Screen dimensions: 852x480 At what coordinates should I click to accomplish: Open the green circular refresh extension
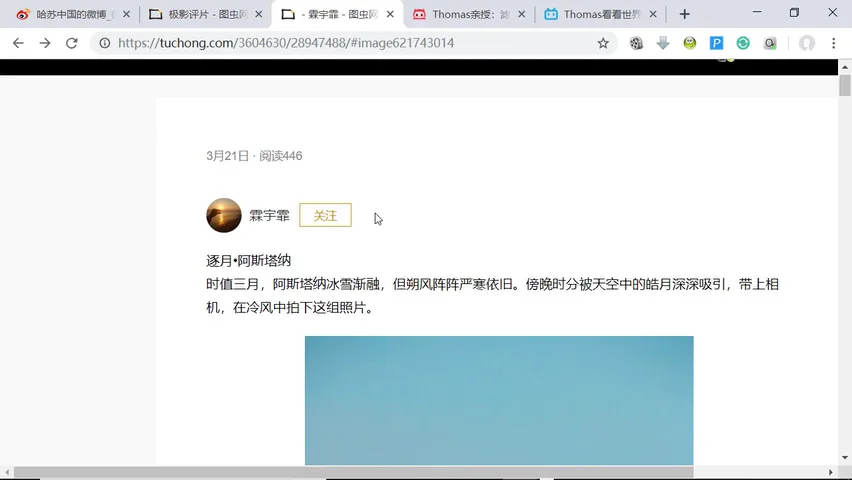pyautogui.click(x=743, y=43)
